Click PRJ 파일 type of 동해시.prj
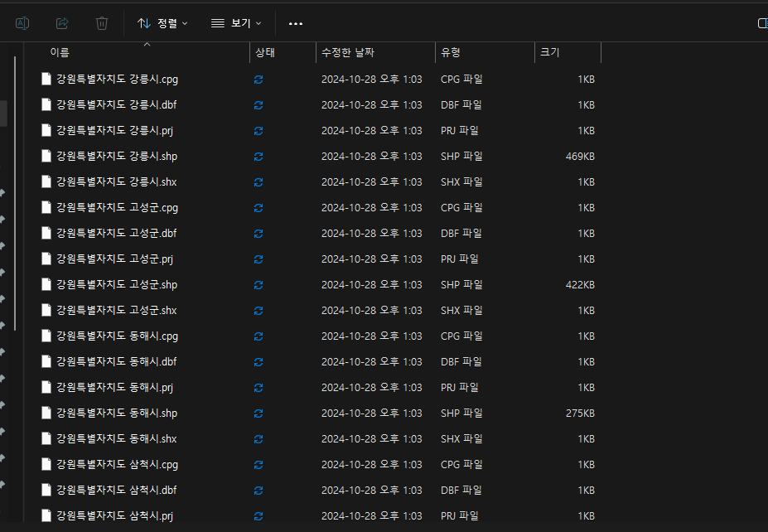The height and width of the screenshot is (532, 768). pyautogui.click(x=460, y=388)
